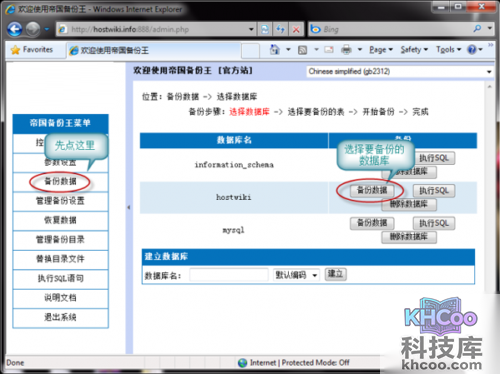The height and width of the screenshot is (374, 500).
Task: Click 备份数据 button for hostwiki
Action: (x=372, y=190)
